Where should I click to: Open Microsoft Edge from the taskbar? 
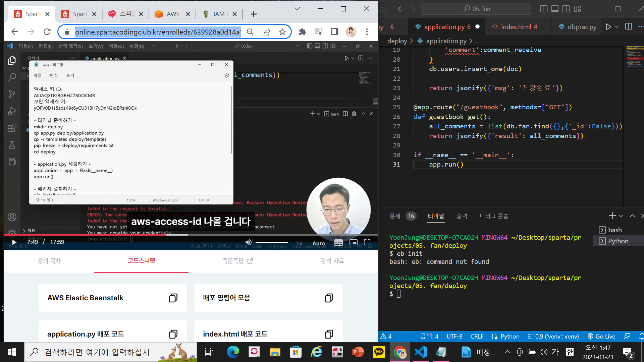coord(233,352)
